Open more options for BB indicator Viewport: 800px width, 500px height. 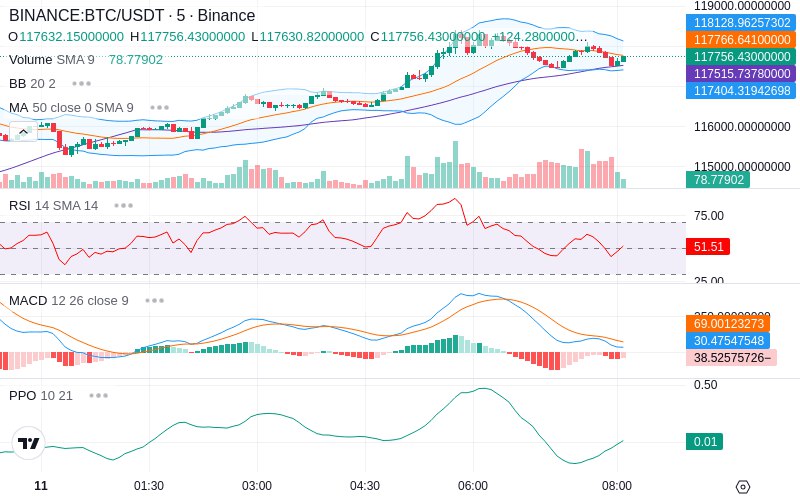tap(82, 84)
